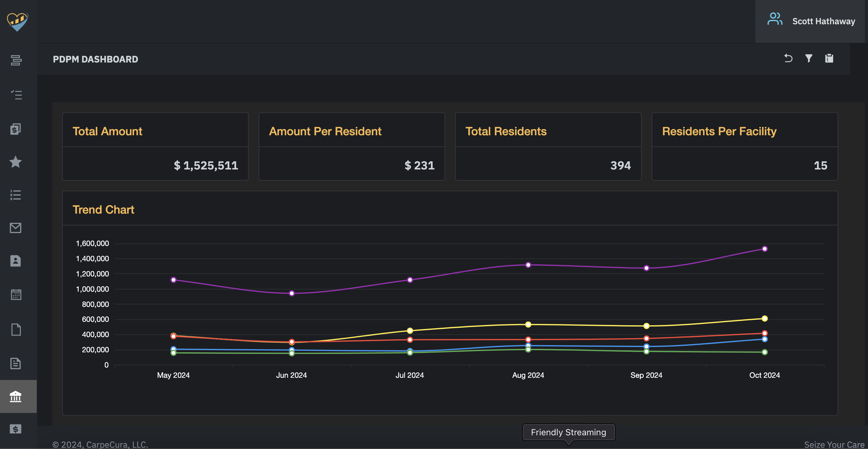Click the Total Residents heading

[506, 131]
